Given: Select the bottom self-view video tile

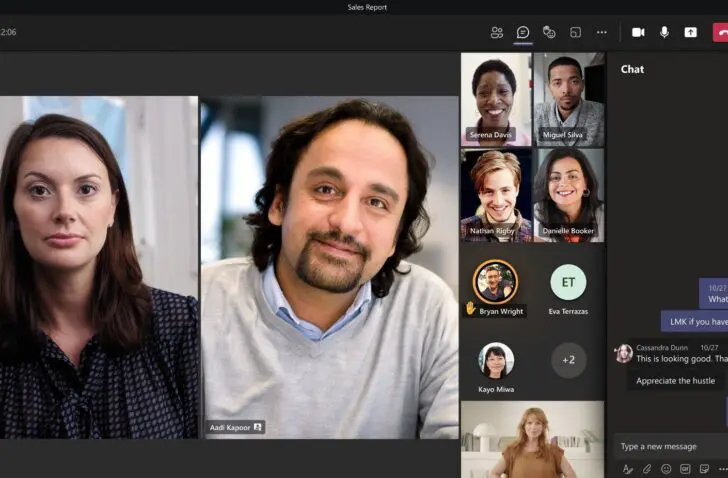Looking at the screenshot, I should click(533, 439).
